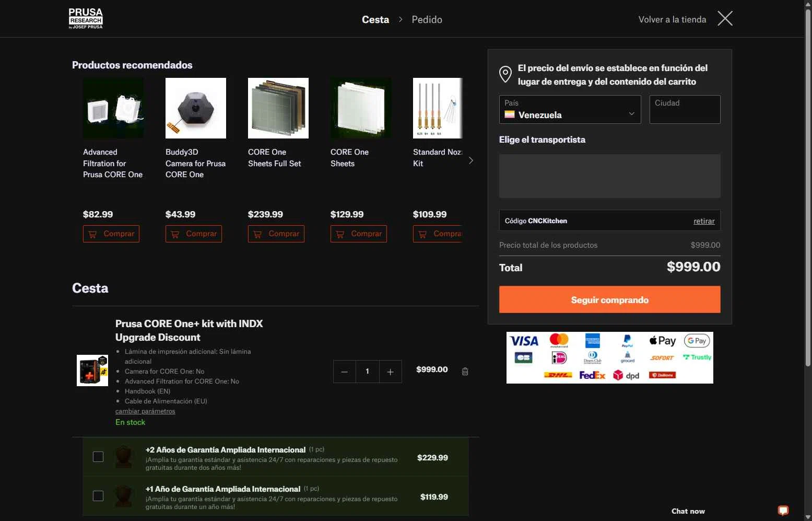Image resolution: width=812 pixels, height=521 pixels.
Task: Click cambiar parámetros link
Action: tap(145, 411)
